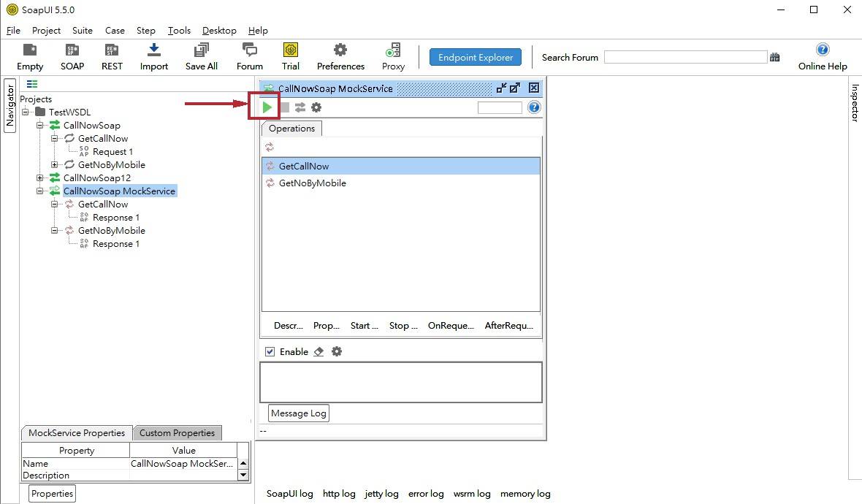
Task: Collapse GetCallNow under MockService
Action: click(x=55, y=205)
